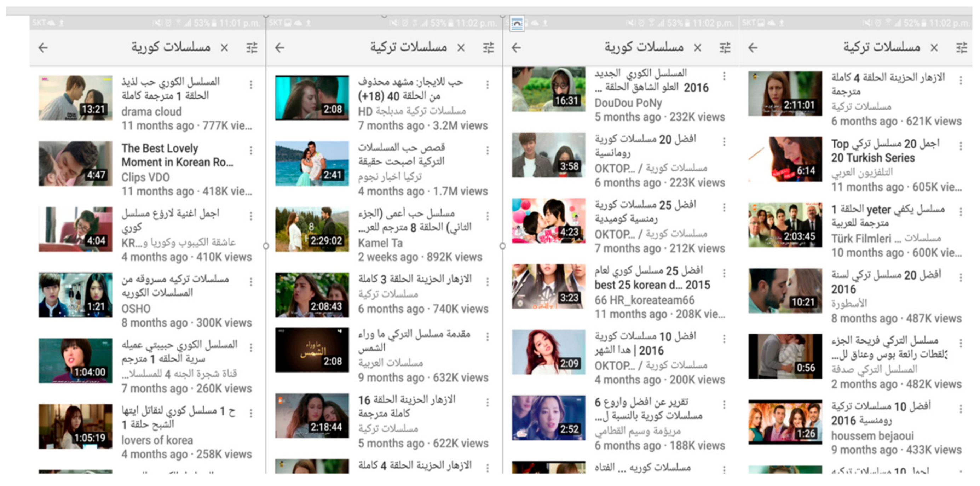The width and height of the screenshot is (980, 486).
Task: Open the 'Top 20 Turkish Series' video title
Action: (x=885, y=151)
